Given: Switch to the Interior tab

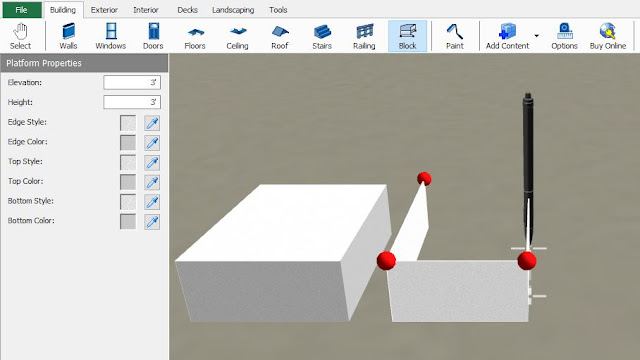Looking at the screenshot, I should (x=146, y=10).
